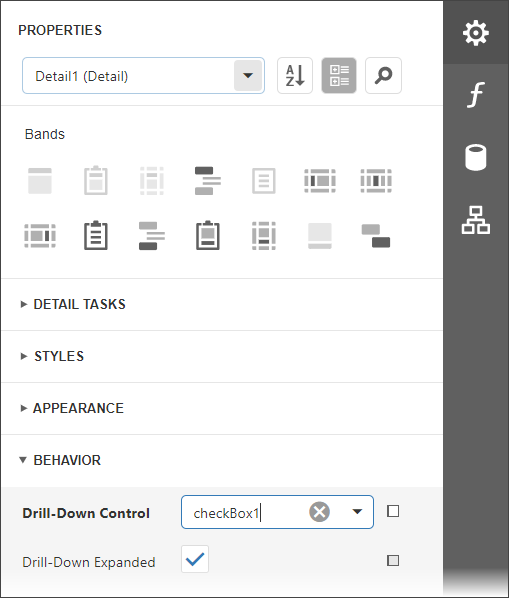Open the Expressions (f) tab
Viewport: 509px width, 598px height.
(x=476, y=95)
